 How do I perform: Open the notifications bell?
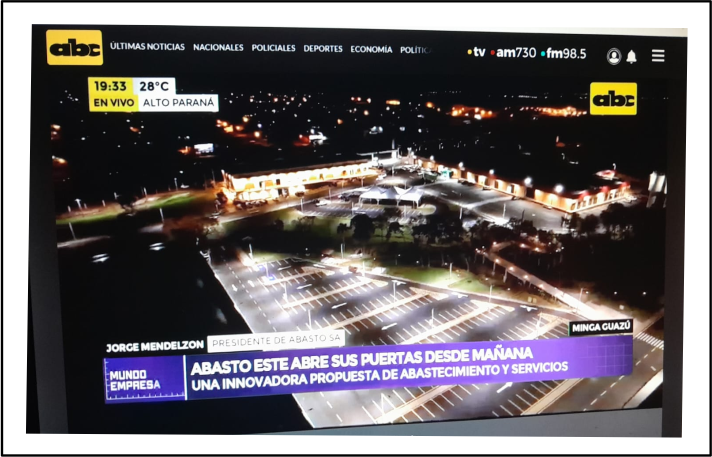pyautogui.click(x=631, y=56)
